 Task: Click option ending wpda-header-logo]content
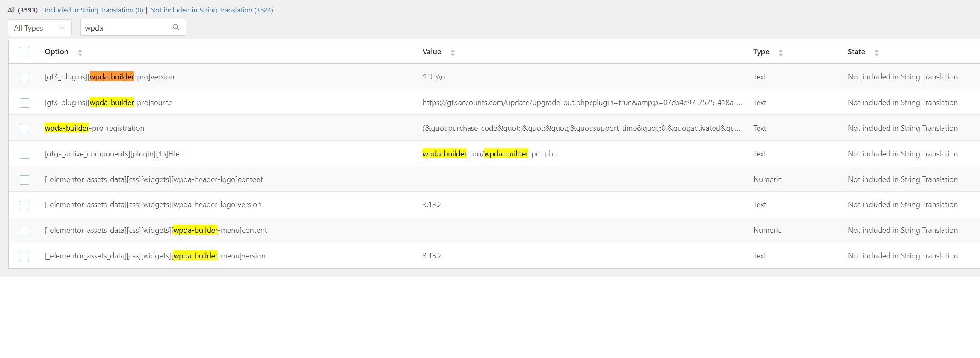click(154, 179)
